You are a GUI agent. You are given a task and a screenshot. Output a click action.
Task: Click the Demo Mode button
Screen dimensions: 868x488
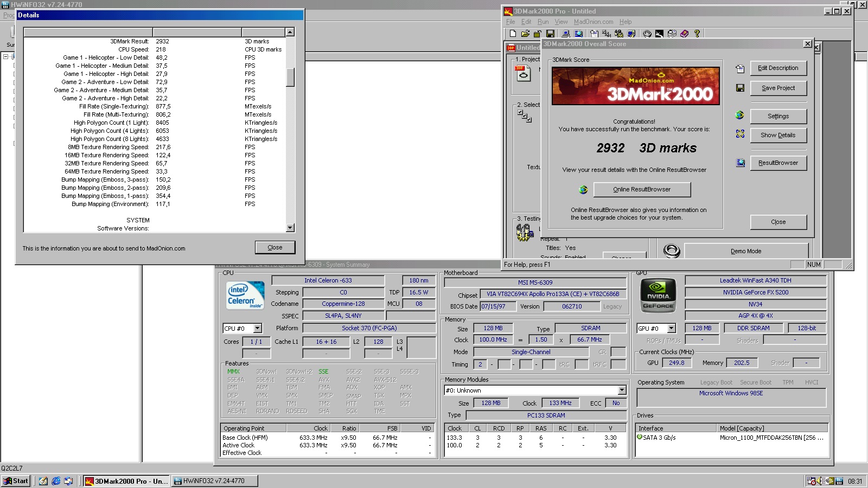click(746, 251)
